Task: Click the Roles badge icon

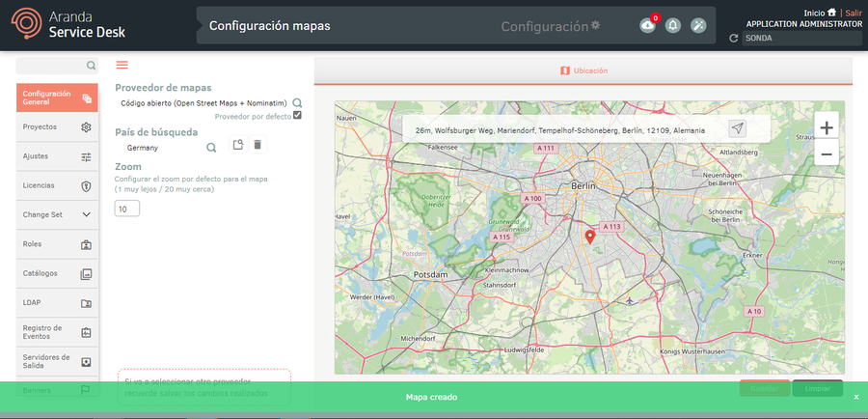Action: coord(86,244)
